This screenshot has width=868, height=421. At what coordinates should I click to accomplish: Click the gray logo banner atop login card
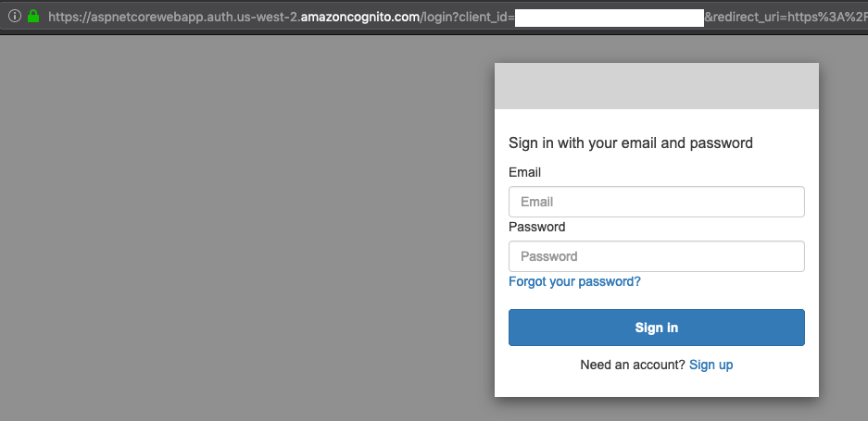[x=657, y=86]
